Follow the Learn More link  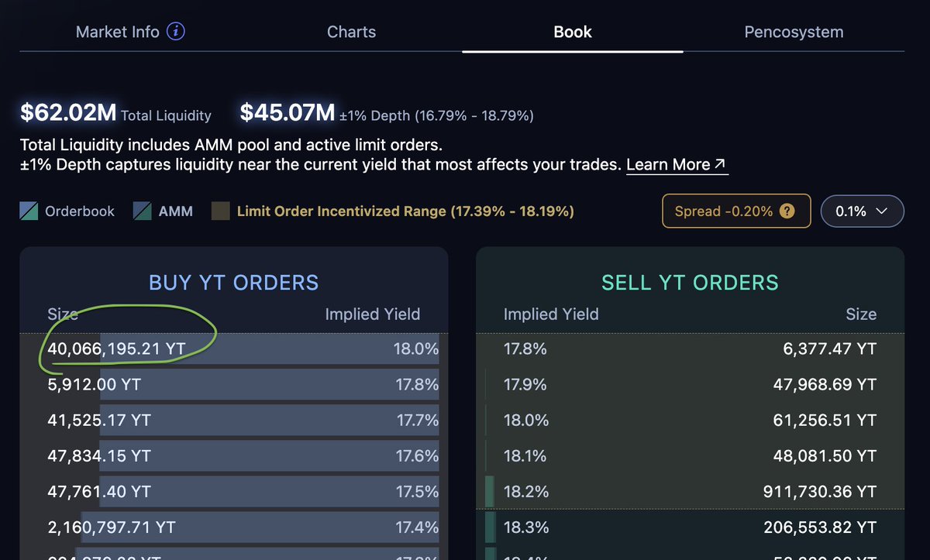tap(677, 164)
